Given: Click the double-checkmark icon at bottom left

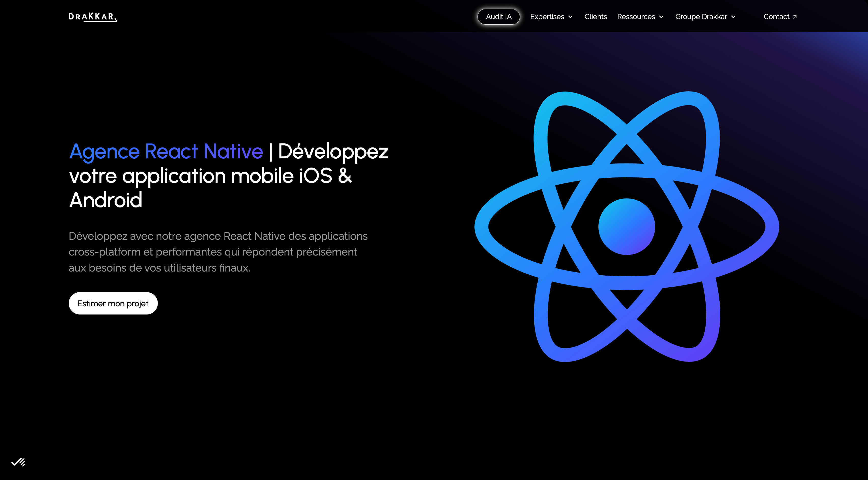Looking at the screenshot, I should [18, 462].
